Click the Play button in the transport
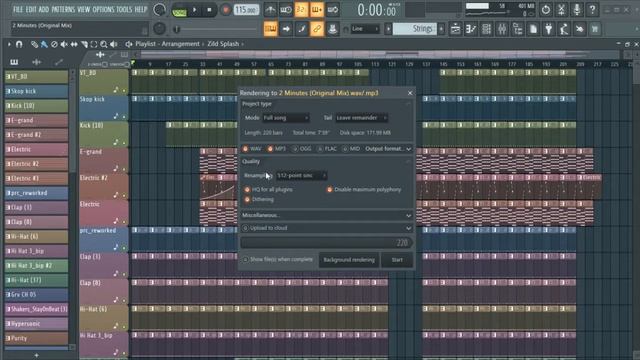 (194, 10)
